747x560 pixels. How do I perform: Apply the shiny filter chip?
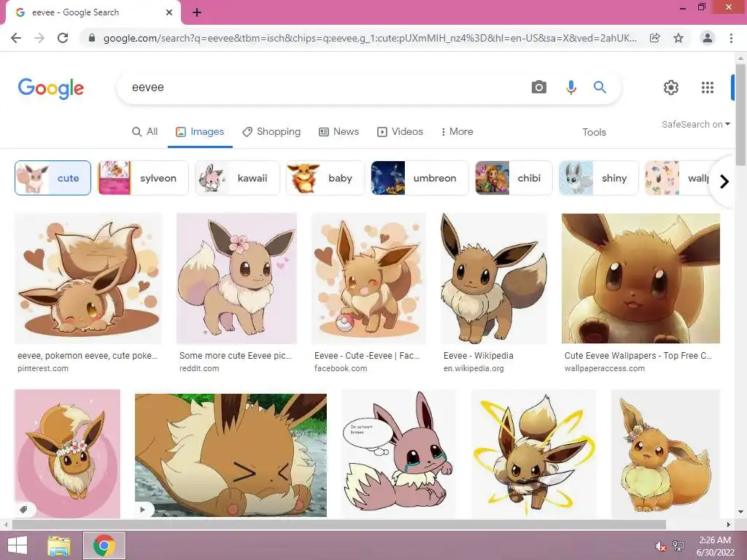598,178
